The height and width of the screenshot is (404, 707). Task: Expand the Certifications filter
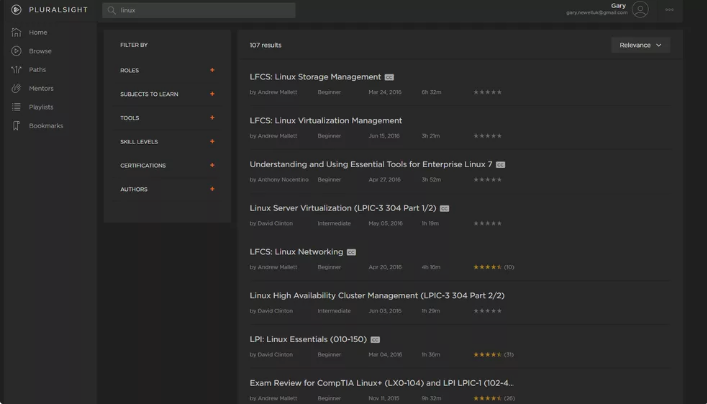[212, 165]
